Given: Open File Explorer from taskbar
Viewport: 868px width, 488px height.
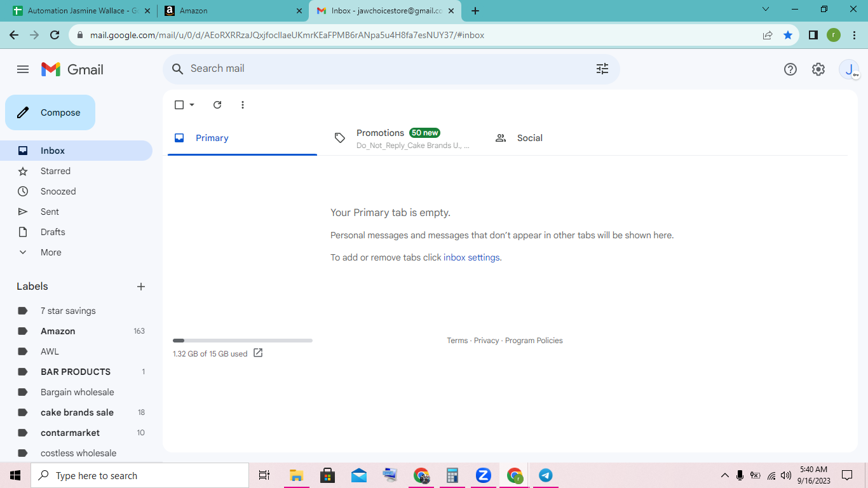Looking at the screenshot, I should pos(296,475).
